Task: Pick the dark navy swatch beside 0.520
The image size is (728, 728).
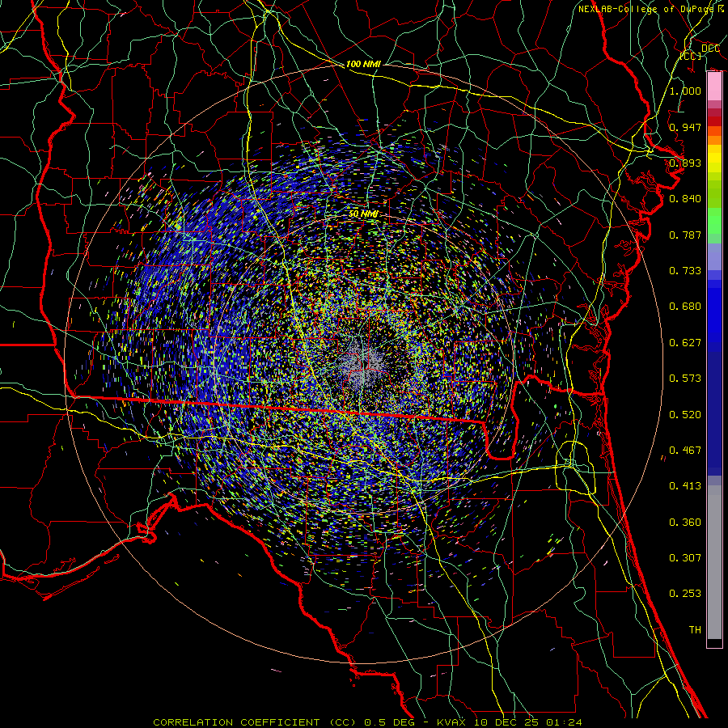Action: click(714, 413)
